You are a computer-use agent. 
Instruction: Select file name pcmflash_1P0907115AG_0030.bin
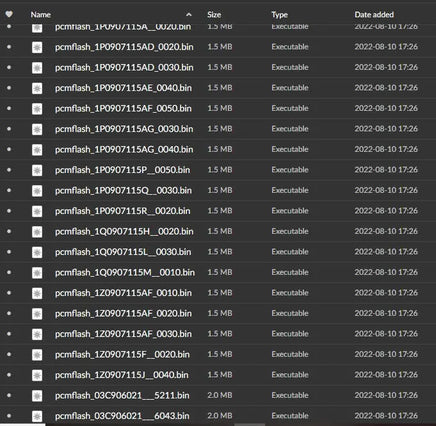[x=124, y=129]
